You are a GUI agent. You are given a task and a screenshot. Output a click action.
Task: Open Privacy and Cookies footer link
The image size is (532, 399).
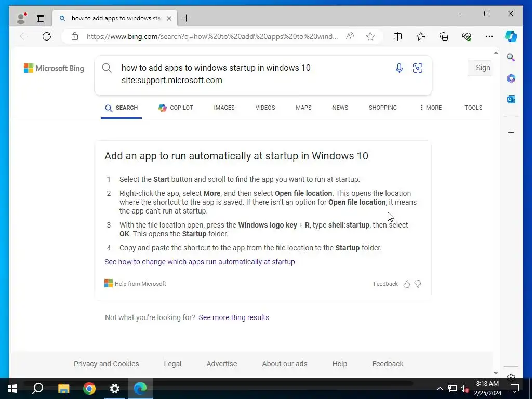coord(106,364)
